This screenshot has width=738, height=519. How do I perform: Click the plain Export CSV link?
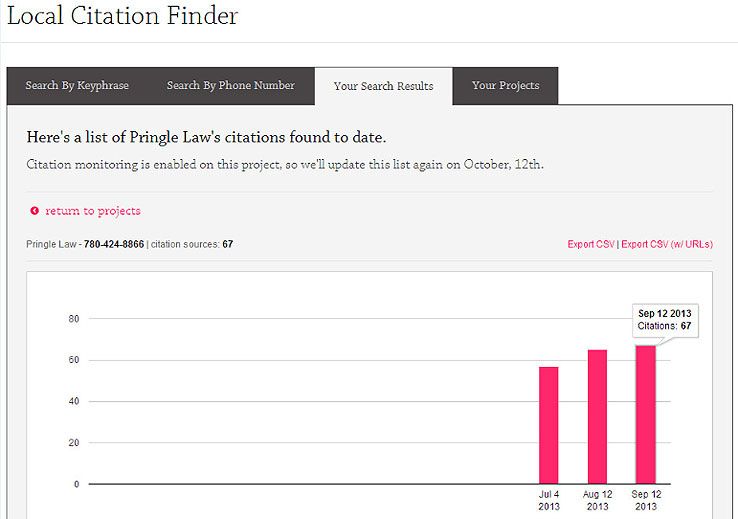point(590,244)
